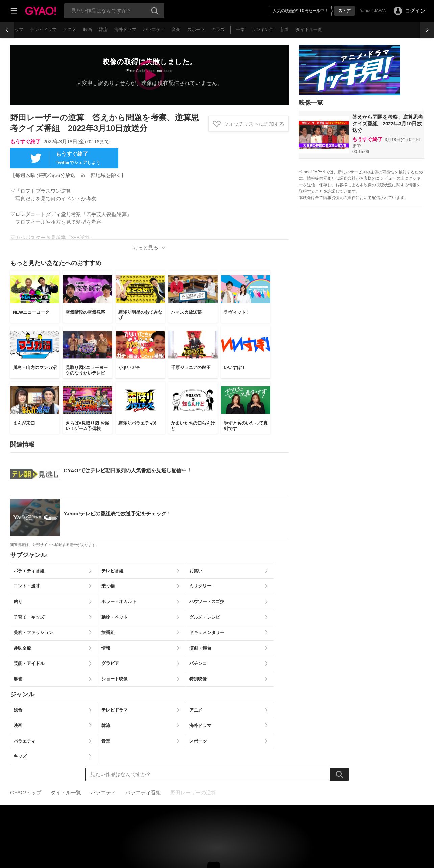Open ドキュメンタリー subgenre row

click(x=230, y=632)
